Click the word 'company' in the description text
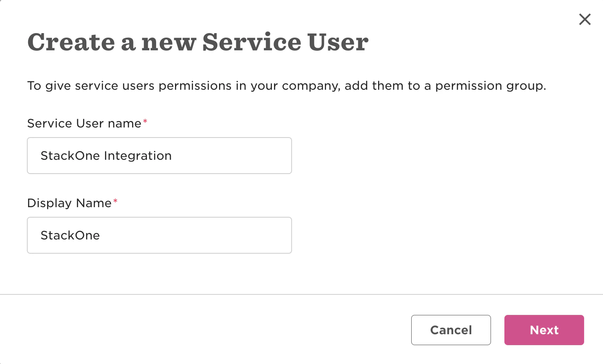 (310, 87)
